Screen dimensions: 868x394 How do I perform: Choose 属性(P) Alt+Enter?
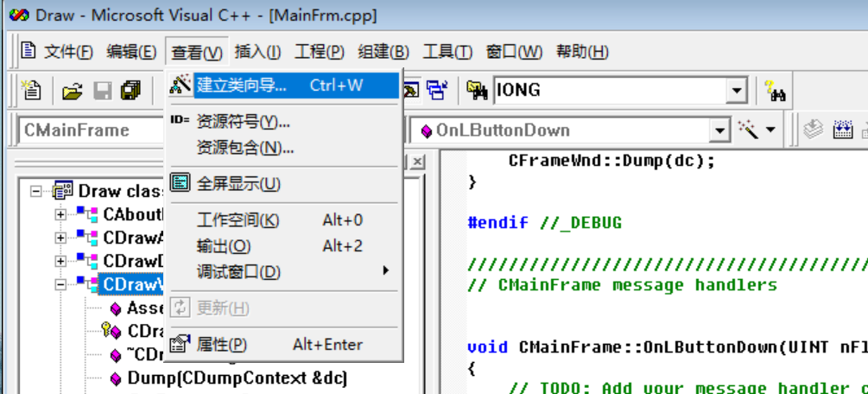click(283, 344)
